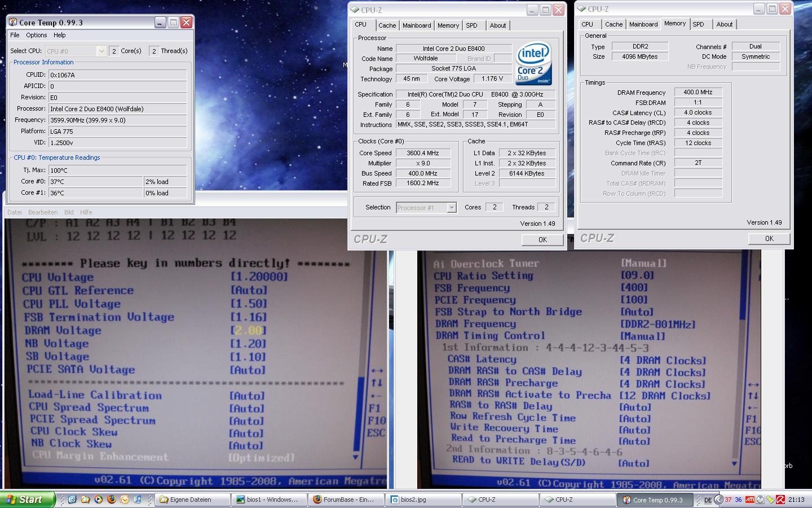Open SPD tab in left CPU-Z window

click(x=472, y=25)
